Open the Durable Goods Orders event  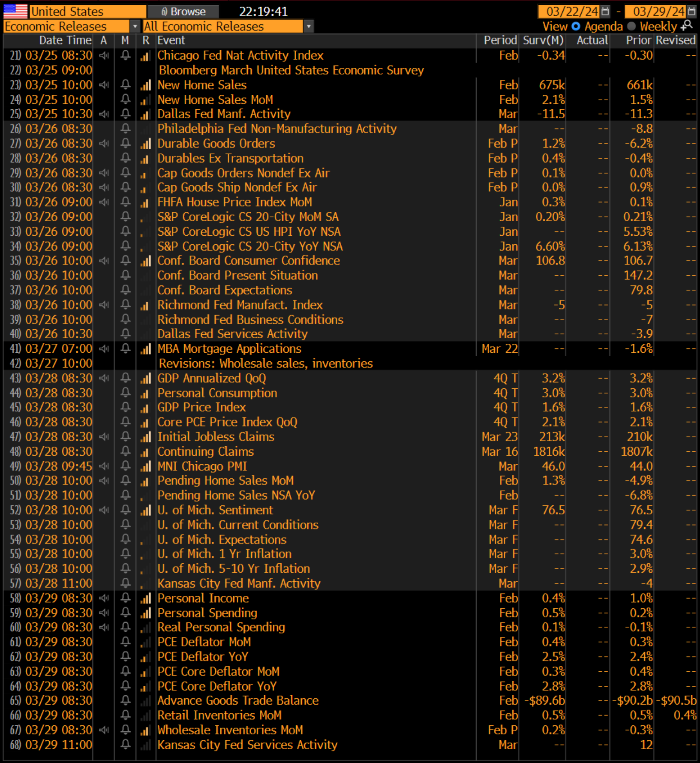click(x=216, y=144)
